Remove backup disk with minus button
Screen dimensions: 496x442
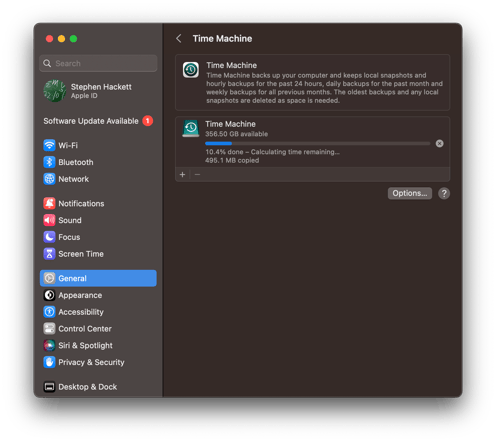coord(197,175)
